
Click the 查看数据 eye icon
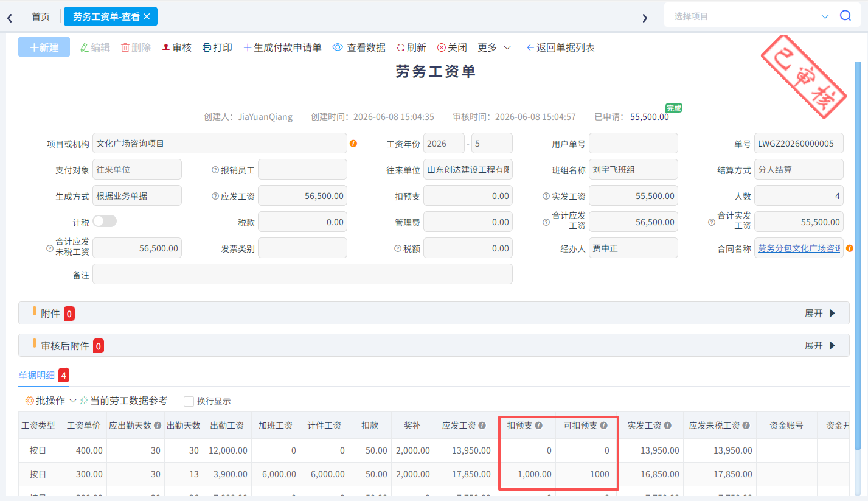click(338, 47)
